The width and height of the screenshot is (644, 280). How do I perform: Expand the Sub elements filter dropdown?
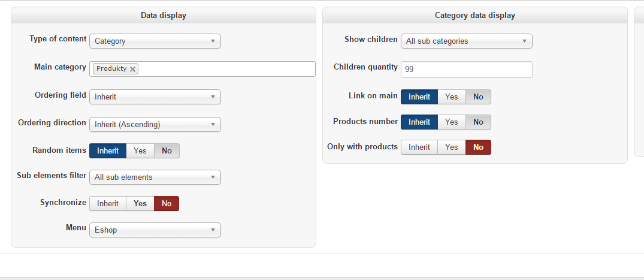[155, 177]
